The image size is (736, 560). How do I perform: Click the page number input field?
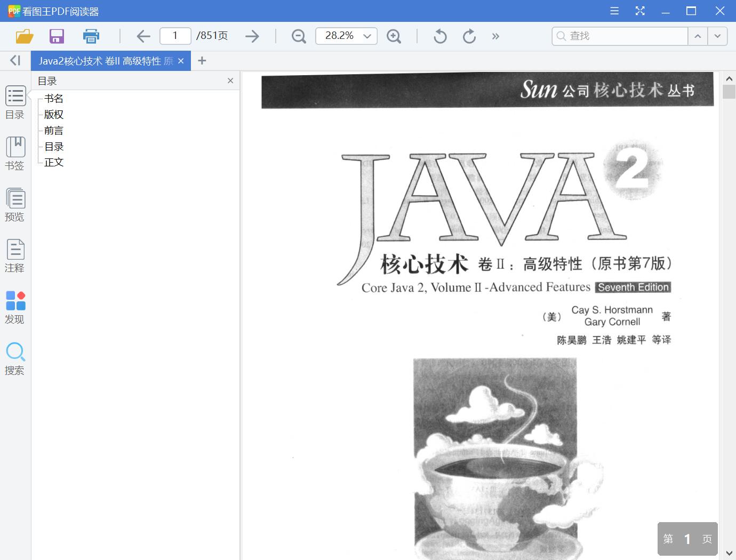coord(175,36)
